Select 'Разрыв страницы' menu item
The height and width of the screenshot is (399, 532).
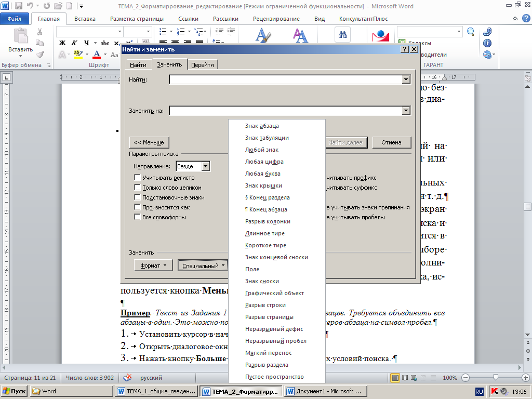click(277, 317)
